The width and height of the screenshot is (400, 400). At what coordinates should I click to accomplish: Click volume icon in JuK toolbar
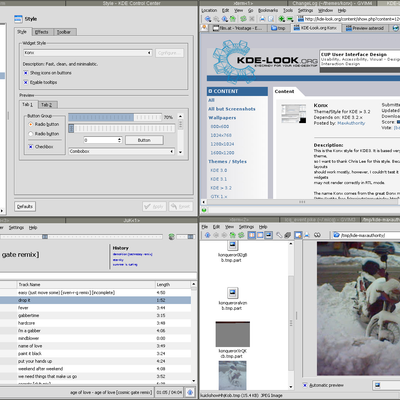tap(171, 237)
